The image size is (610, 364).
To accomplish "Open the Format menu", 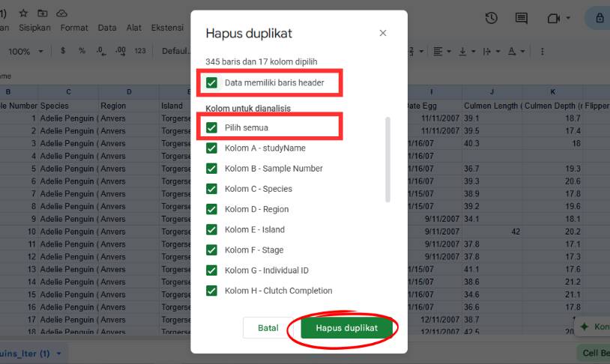I will [x=74, y=28].
